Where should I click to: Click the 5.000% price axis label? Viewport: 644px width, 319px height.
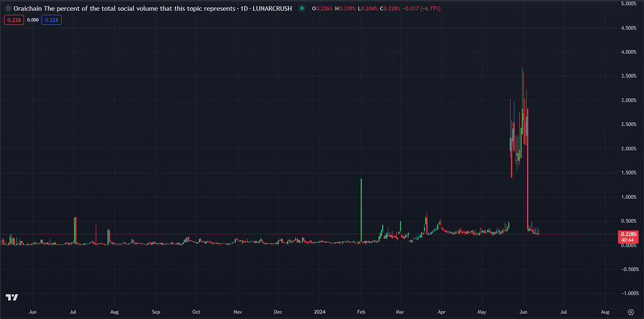[x=628, y=4]
